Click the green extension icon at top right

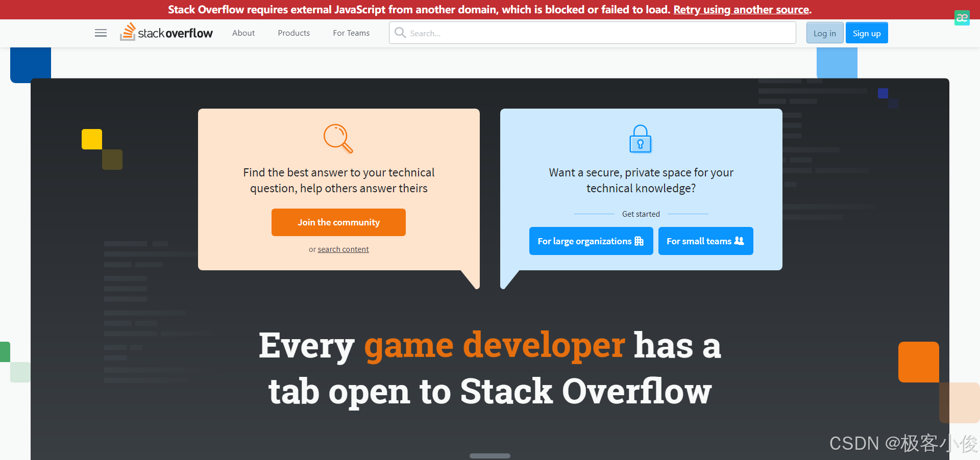coord(962,18)
